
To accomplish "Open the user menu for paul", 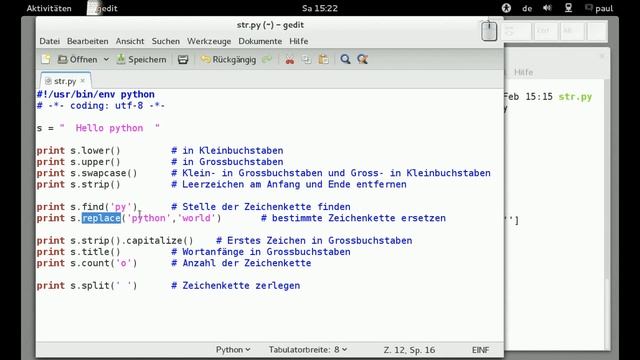I will [599, 8].
